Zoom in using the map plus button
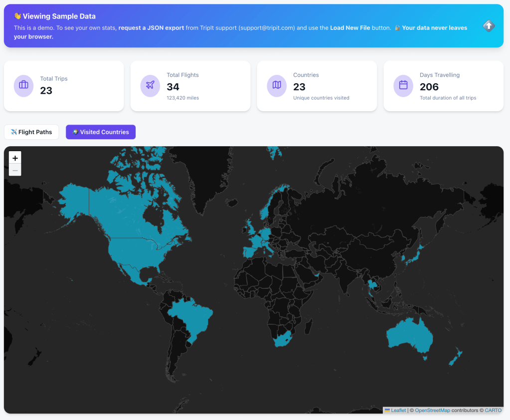This screenshot has width=510, height=420. 15,158
